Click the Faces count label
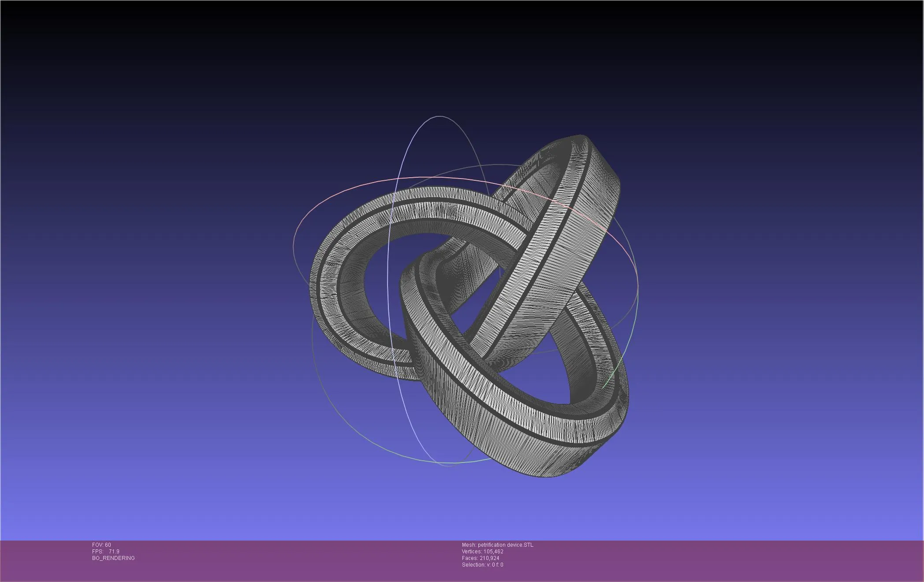The width and height of the screenshot is (924, 582). point(481,558)
